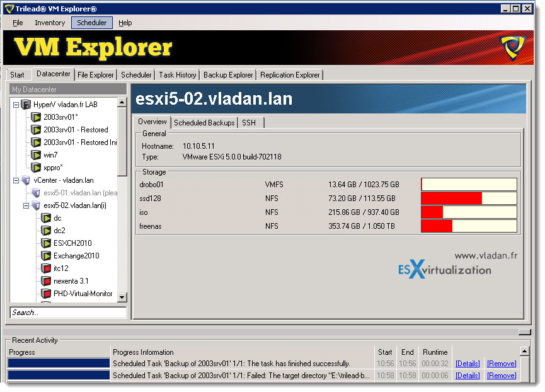The height and width of the screenshot is (392, 545).
Task: Open the Backup Explorer tab
Action: pos(228,75)
